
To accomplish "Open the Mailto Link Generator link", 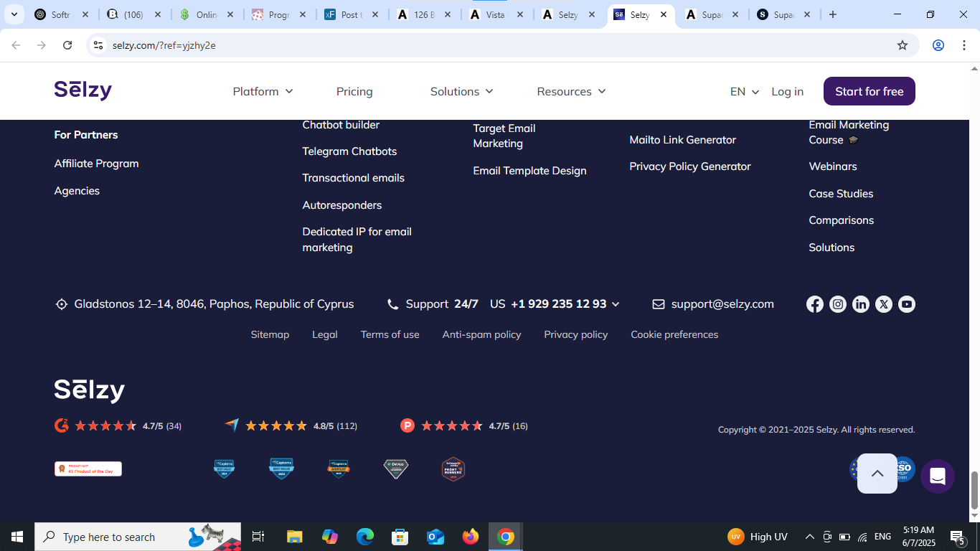I will click(x=683, y=140).
